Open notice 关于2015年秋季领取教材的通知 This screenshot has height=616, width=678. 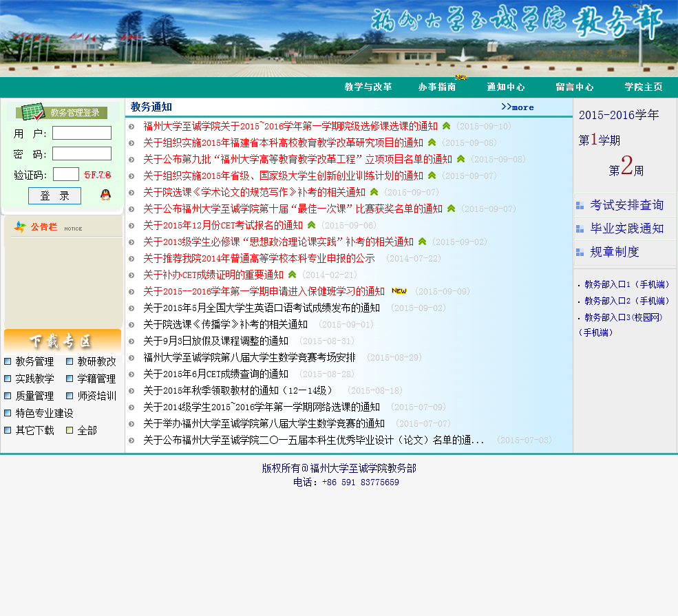click(x=238, y=390)
